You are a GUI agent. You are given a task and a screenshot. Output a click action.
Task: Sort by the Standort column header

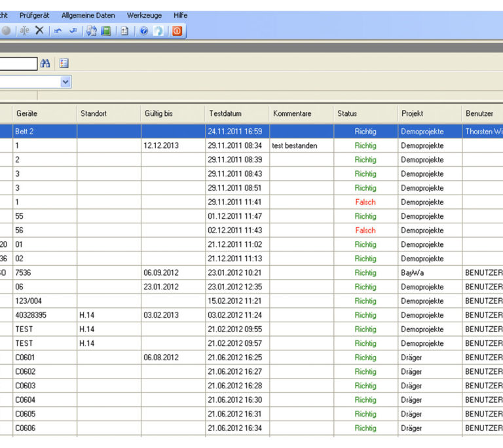(109, 113)
